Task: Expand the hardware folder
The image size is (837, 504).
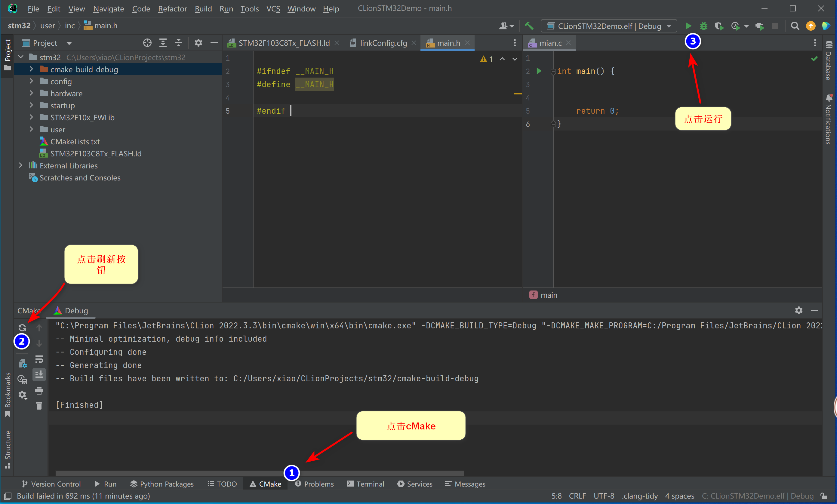Action: tap(31, 93)
